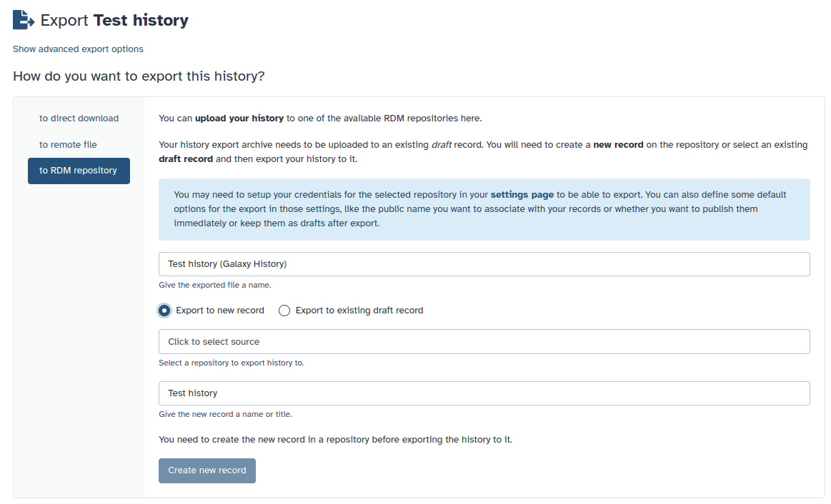831x504 pixels.
Task: Show advanced export options
Action: pos(78,49)
